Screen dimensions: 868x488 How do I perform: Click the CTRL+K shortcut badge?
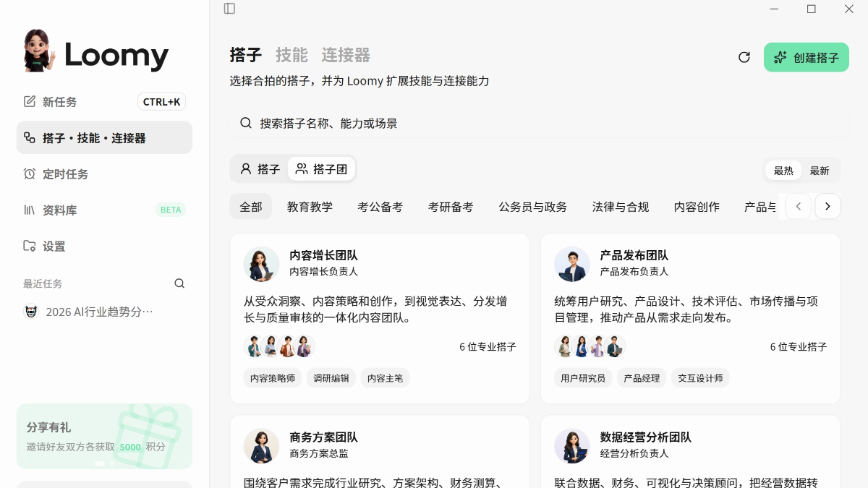point(161,102)
